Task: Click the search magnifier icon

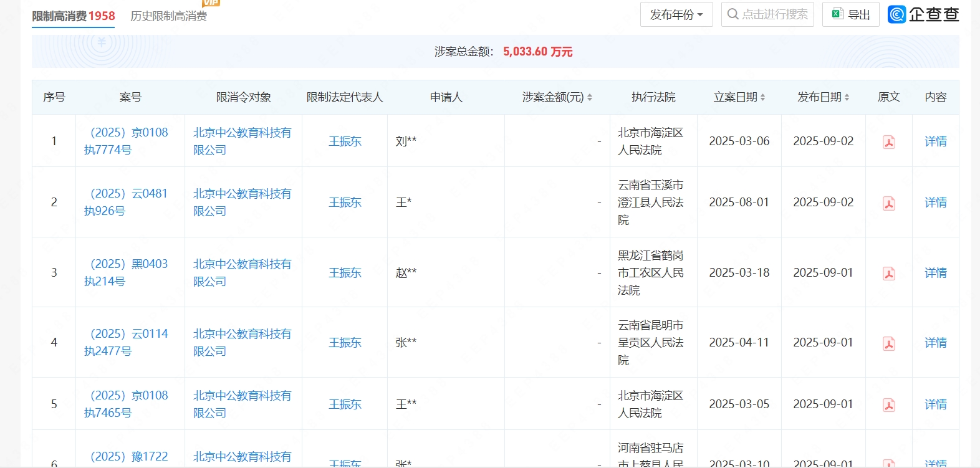Action: (733, 14)
